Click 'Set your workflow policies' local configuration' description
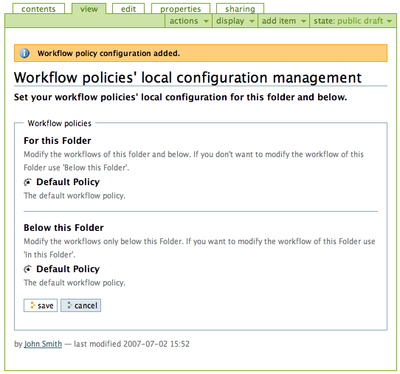Screen dimensions: 400x374 pos(180,97)
